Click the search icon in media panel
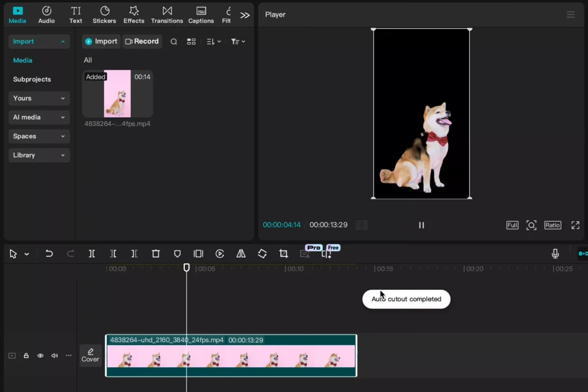588x392 pixels. [173, 42]
